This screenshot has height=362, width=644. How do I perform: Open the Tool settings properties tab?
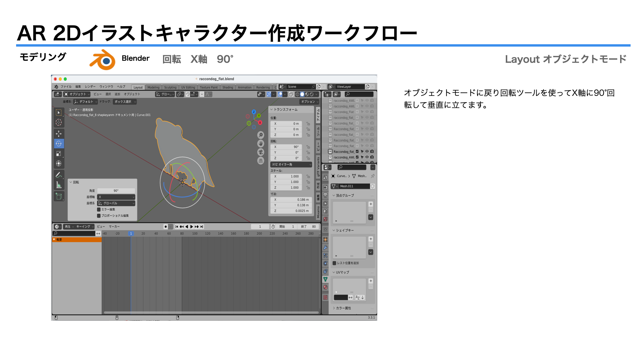point(325,177)
